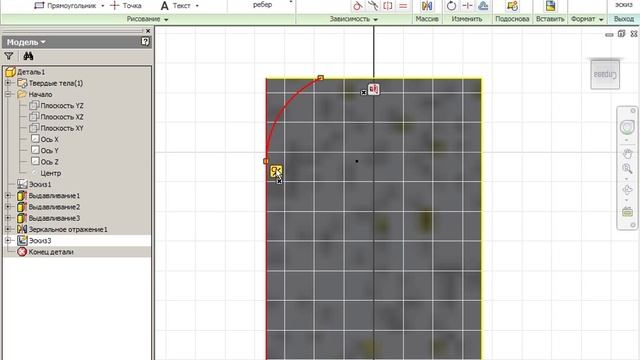Image resolution: width=640 pixels, height=360 pixels.
Task: Click the Зеркальное отражение1 mirror icon
Action: (22, 229)
